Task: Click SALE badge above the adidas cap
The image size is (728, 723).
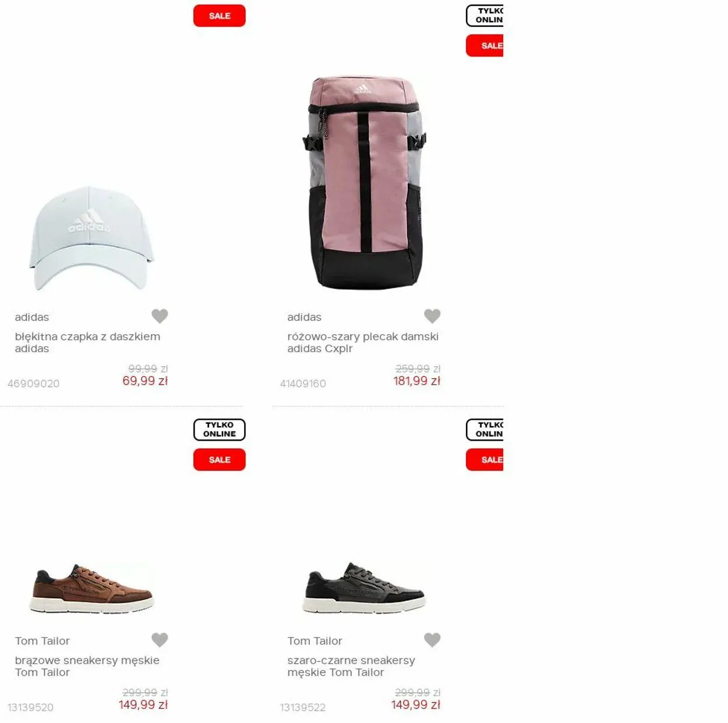Action: click(220, 16)
